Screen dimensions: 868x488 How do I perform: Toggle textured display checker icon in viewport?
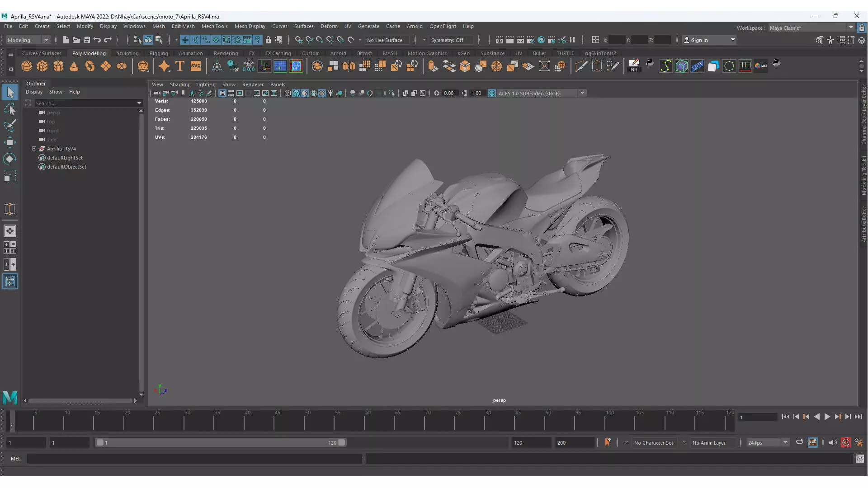click(x=322, y=94)
